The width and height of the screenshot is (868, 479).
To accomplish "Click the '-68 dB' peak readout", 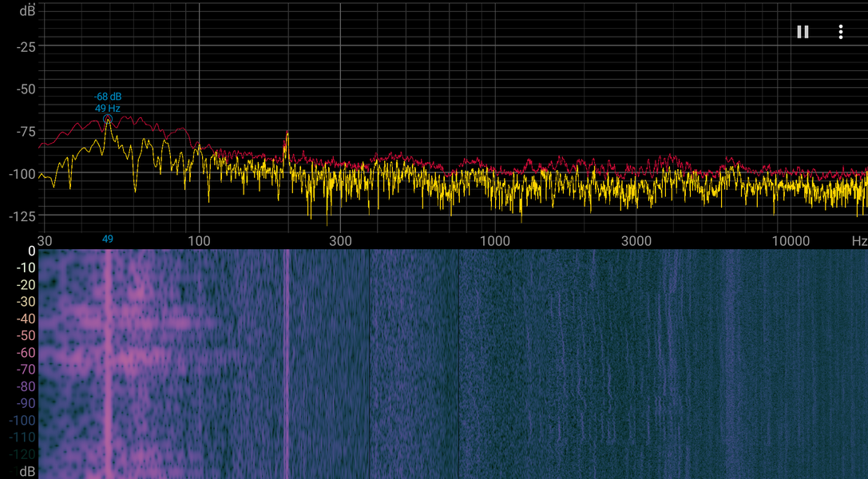I will (x=107, y=97).
